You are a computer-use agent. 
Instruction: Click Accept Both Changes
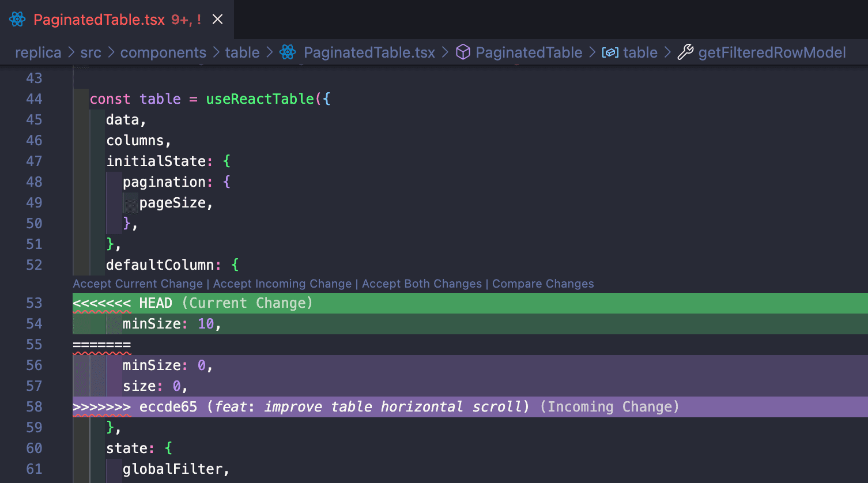pos(421,284)
